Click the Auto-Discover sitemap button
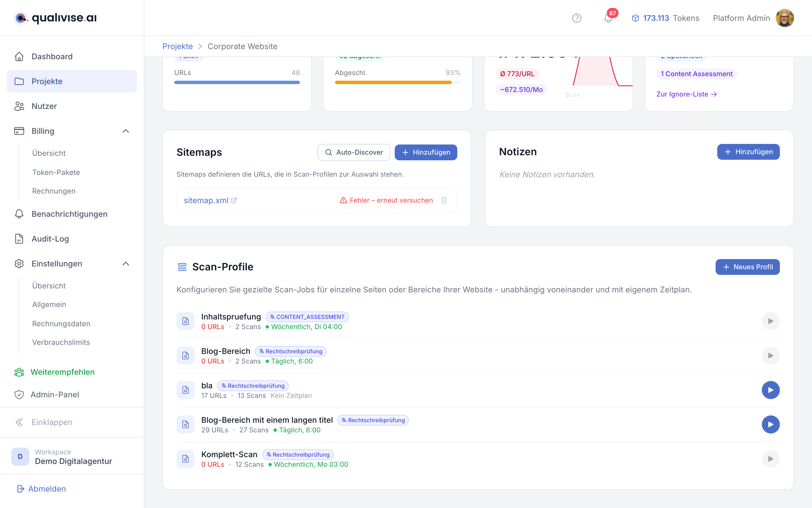812x508 pixels. (x=354, y=152)
